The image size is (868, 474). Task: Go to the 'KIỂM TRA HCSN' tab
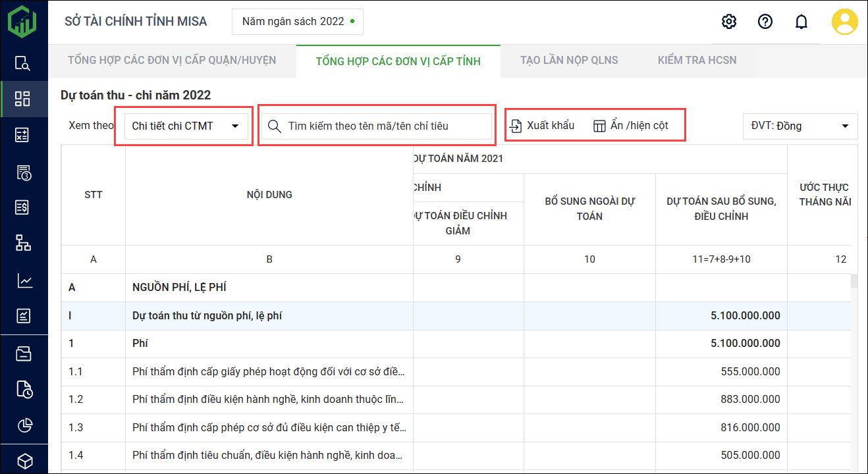click(x=697, y=61)
